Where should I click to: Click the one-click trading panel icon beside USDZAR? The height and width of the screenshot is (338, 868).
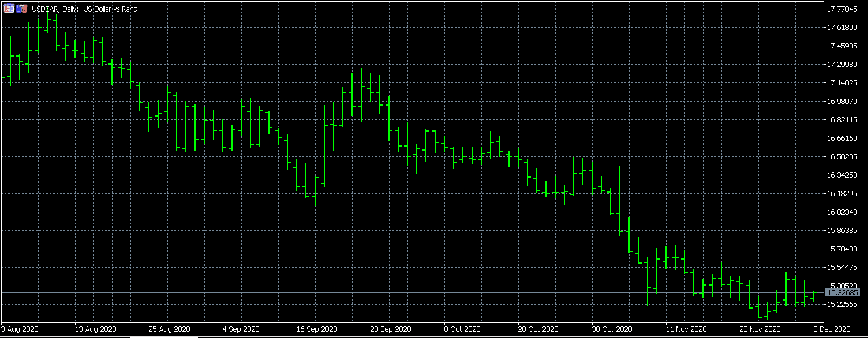click(9, 9)
